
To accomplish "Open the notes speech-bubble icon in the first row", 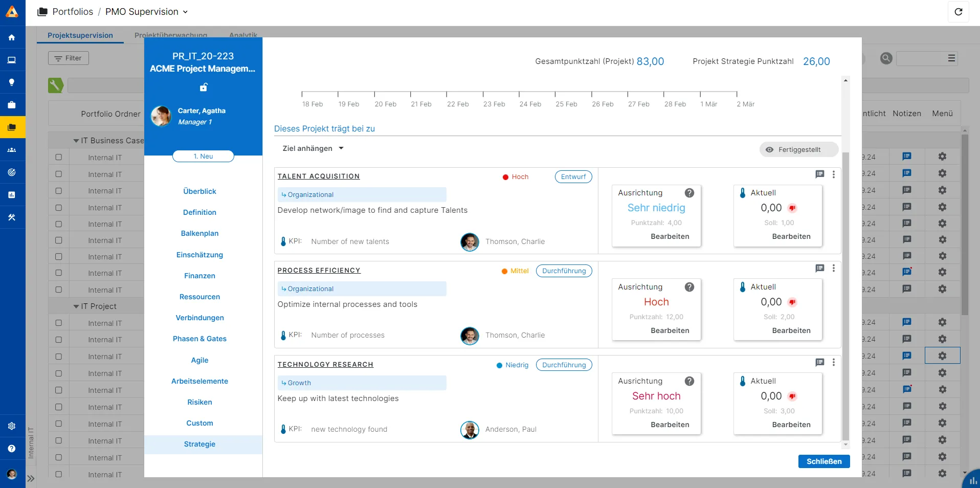I will (x=907, y=157).
